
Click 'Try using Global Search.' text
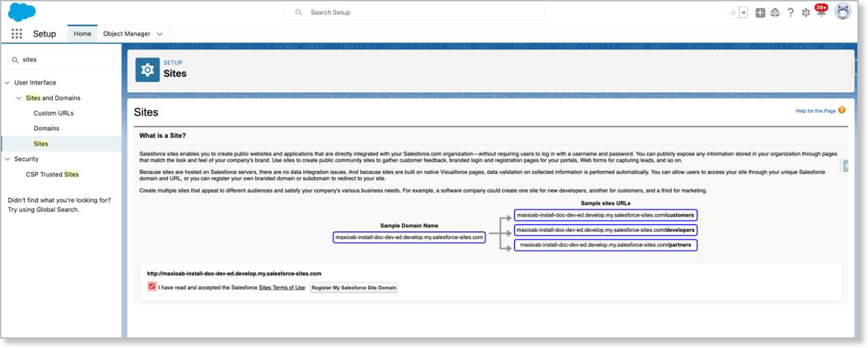tap(43, 209)
